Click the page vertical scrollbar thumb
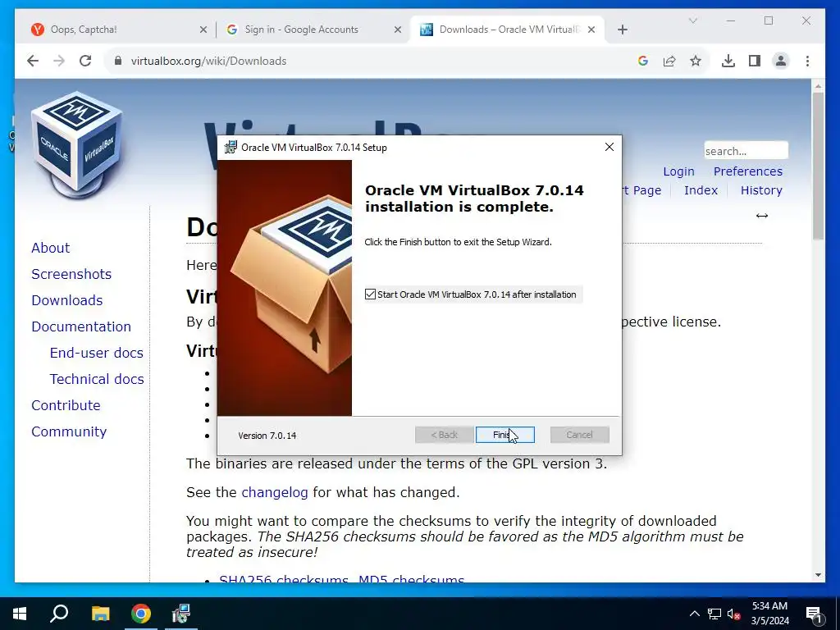 pyautogui.click(x=818, y=166)
